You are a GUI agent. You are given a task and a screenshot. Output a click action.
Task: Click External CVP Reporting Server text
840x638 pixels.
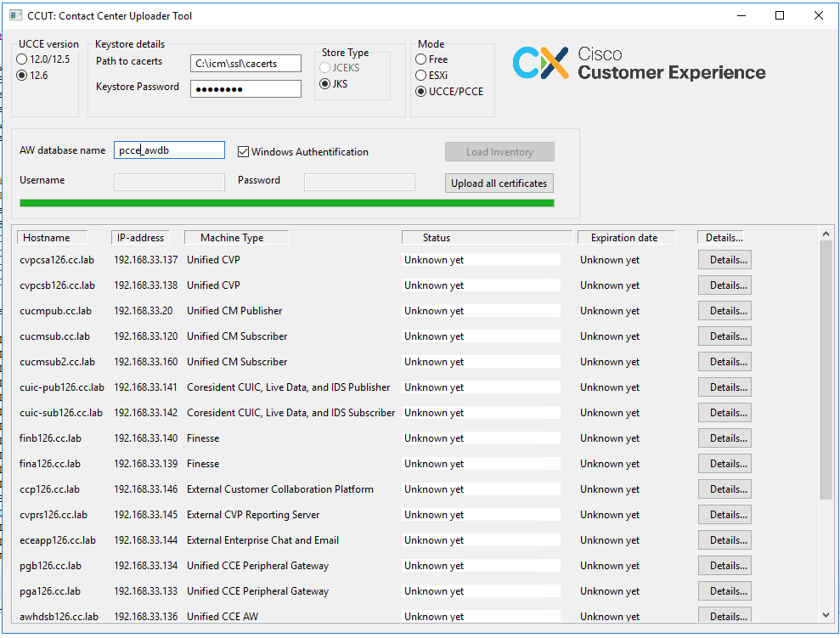coord(253,515)
